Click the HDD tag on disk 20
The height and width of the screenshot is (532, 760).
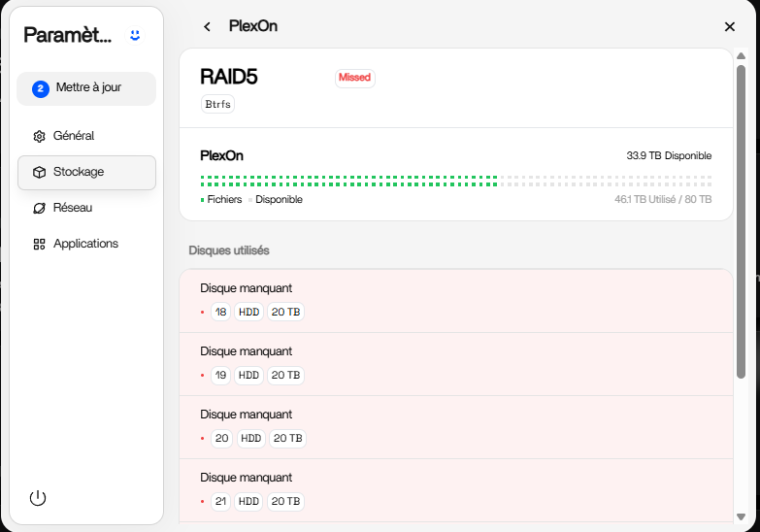coord(250,438)
